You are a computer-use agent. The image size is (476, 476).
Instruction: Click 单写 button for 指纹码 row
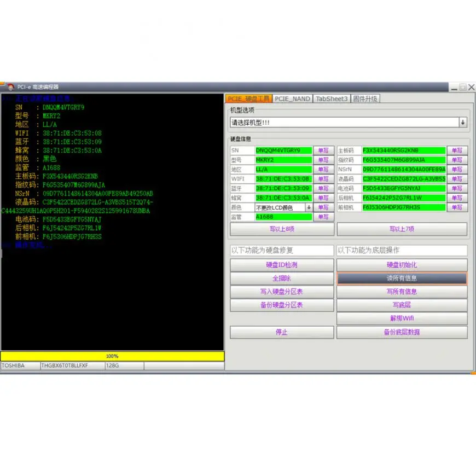point(457,160)
